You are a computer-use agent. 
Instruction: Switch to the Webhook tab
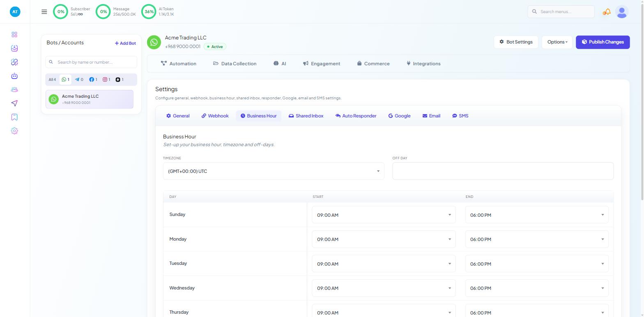[215, 116]
